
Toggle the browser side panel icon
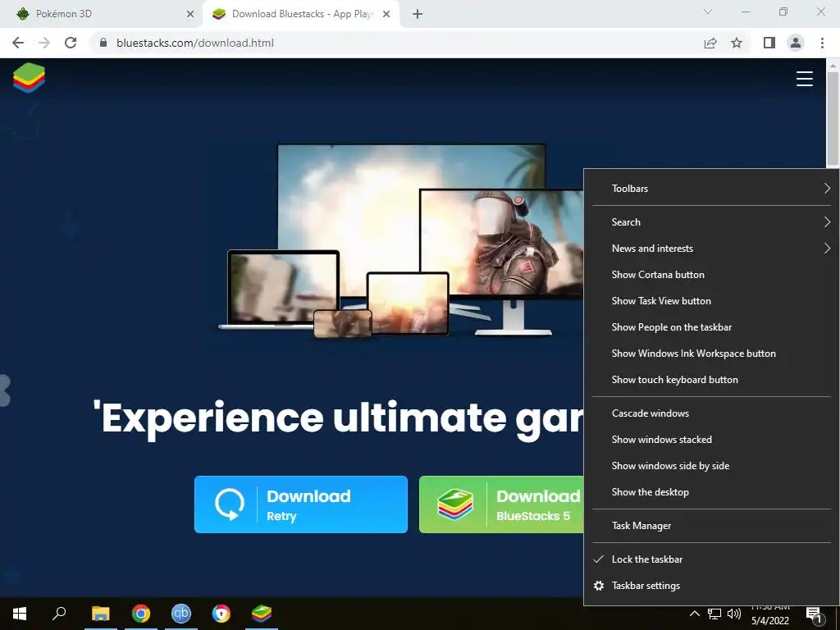click(x=769, y=43)
